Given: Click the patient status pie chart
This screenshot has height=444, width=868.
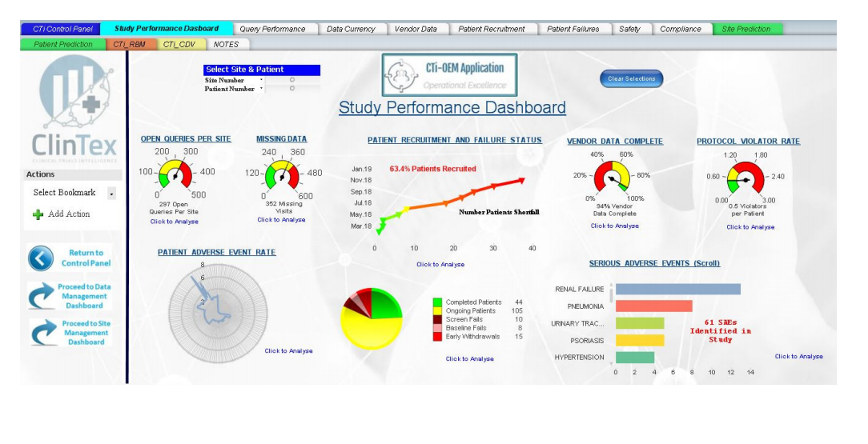Looking at the screenshot, I should click(371, 318).
